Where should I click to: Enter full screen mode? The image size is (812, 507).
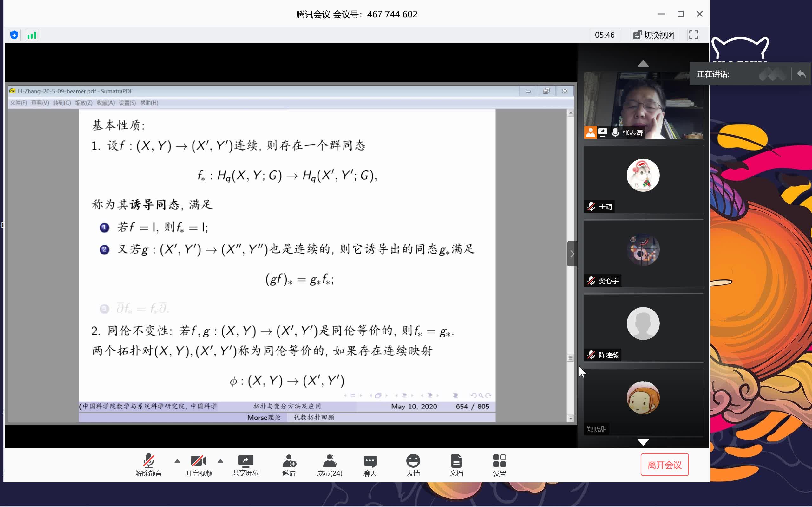click(693, 35)
